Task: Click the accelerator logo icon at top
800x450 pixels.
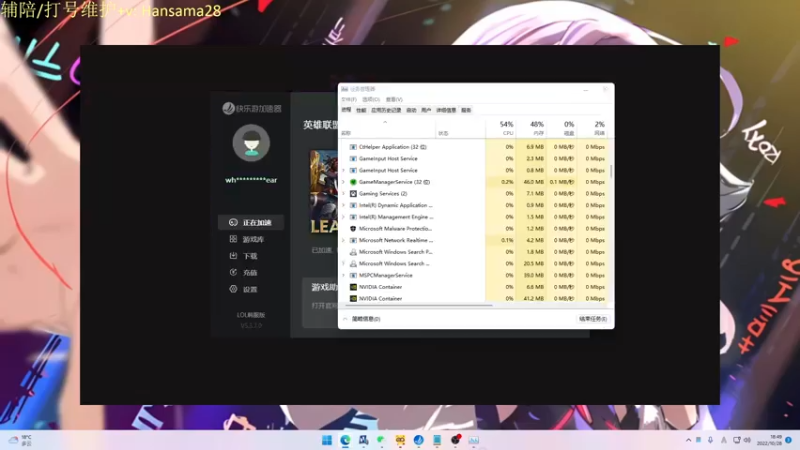Action: (228, 108)
